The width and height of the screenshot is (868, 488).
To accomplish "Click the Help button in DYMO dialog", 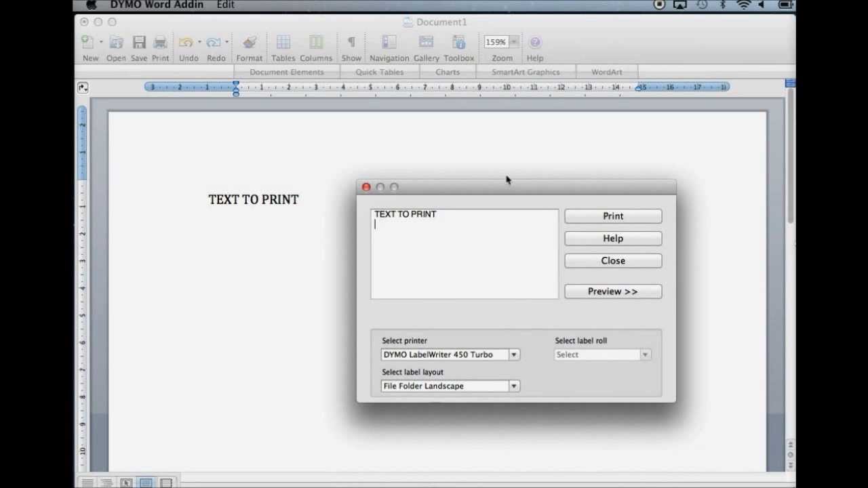I will [x=613, y=239].
